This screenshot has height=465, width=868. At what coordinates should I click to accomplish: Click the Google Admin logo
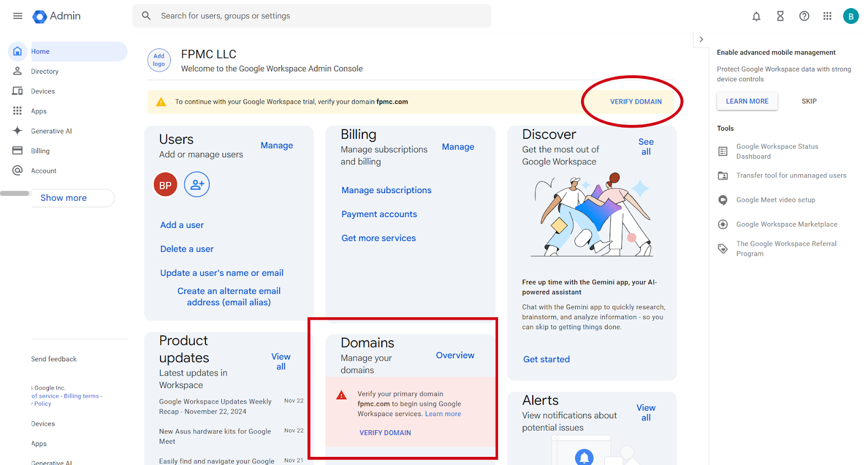click(x=56, y=16)
